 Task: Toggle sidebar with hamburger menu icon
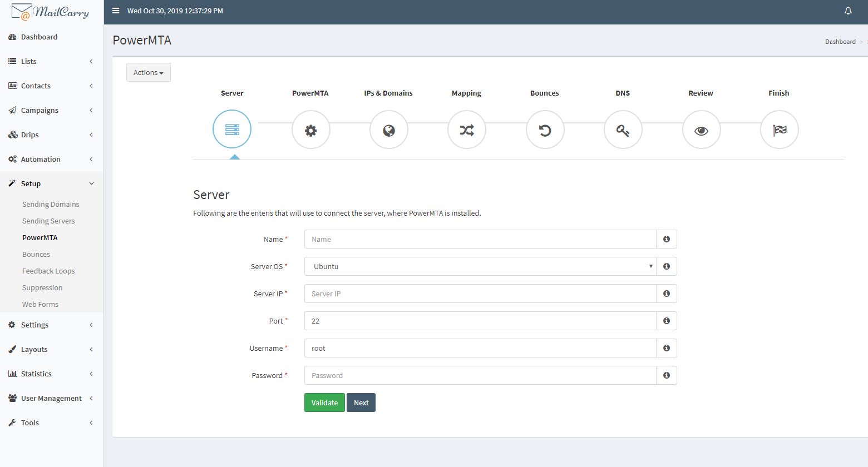click(116, 11)
